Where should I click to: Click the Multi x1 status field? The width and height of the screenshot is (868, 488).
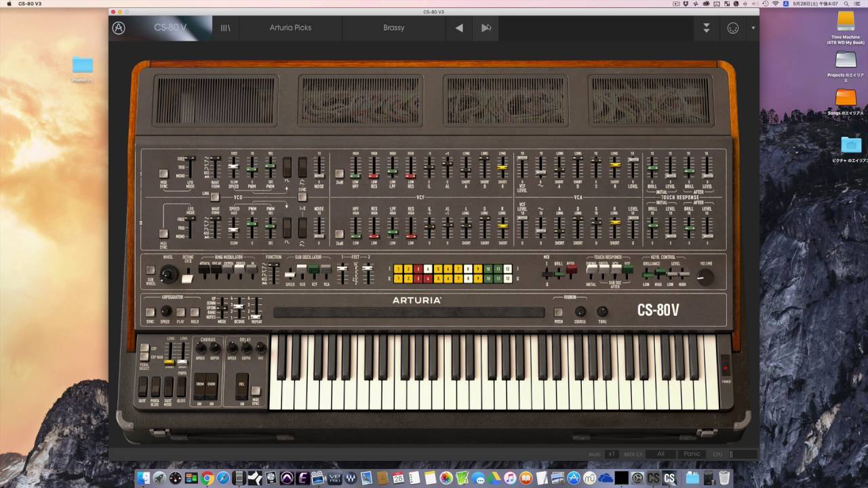click(x=611, y=454)
